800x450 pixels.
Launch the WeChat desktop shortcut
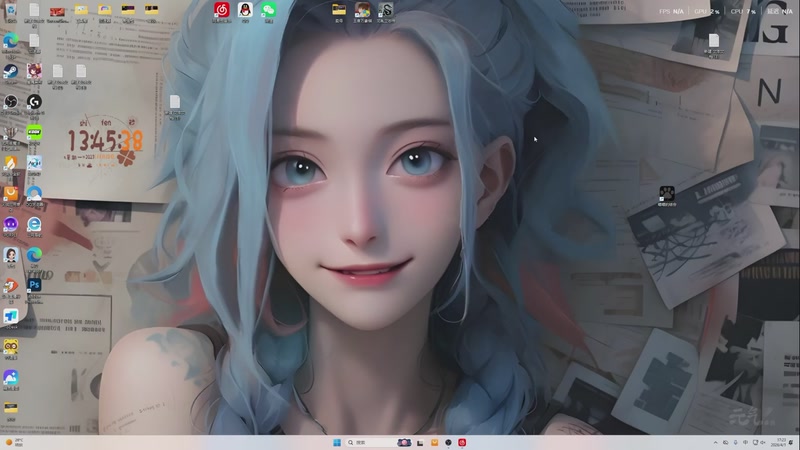coord(268,10)
